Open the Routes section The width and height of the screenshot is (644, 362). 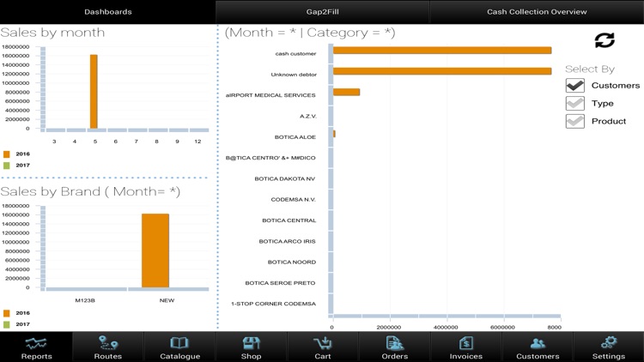(x=108, y=347)
